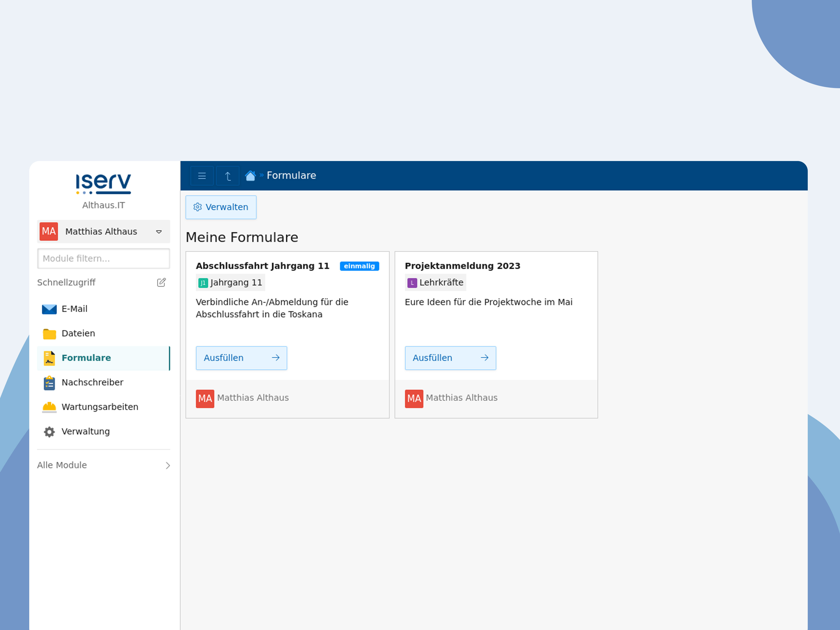Click Matthias Althaus name under Projektanmeldung
This screenshot has width=840, height=630.
pos(461,398)
